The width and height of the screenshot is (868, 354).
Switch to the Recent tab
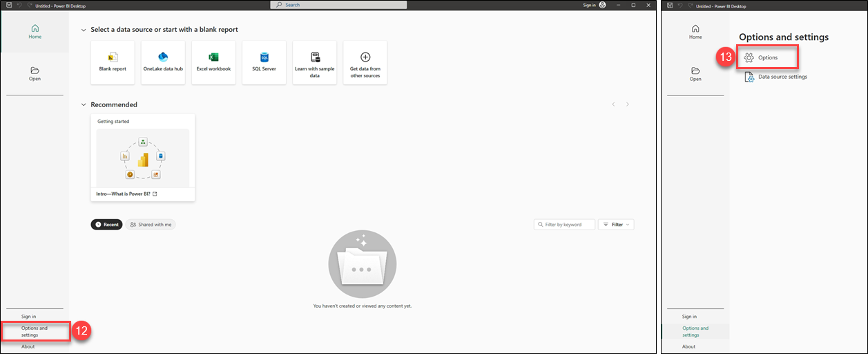pyautogui.click(x=106, y=225)
